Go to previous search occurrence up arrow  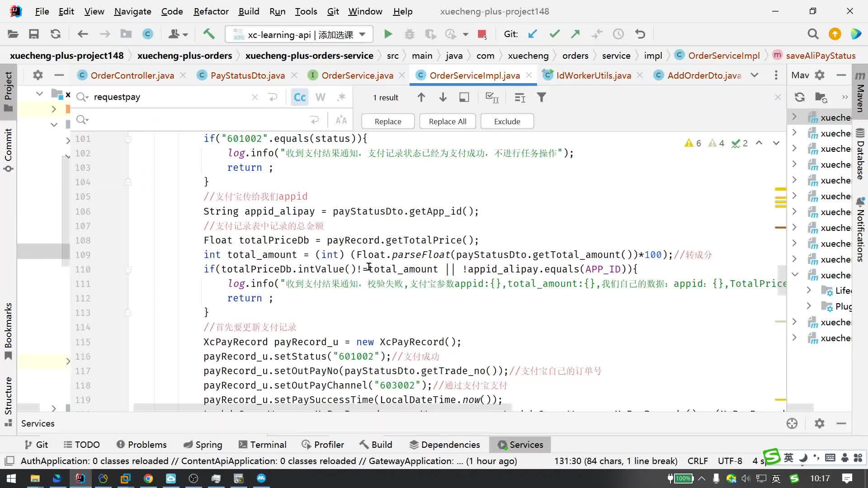coord(421,97)
